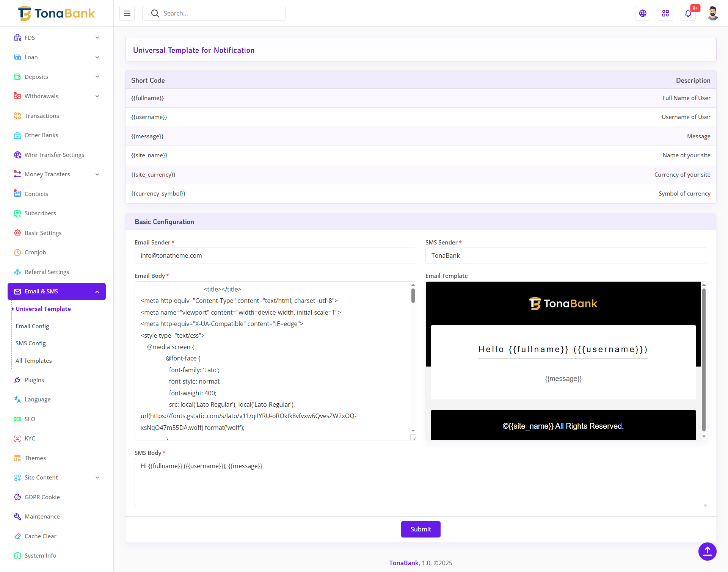Open the apps grid icon in the header
The height and width of the screenshot is (572, 728).
coord(665,13)
